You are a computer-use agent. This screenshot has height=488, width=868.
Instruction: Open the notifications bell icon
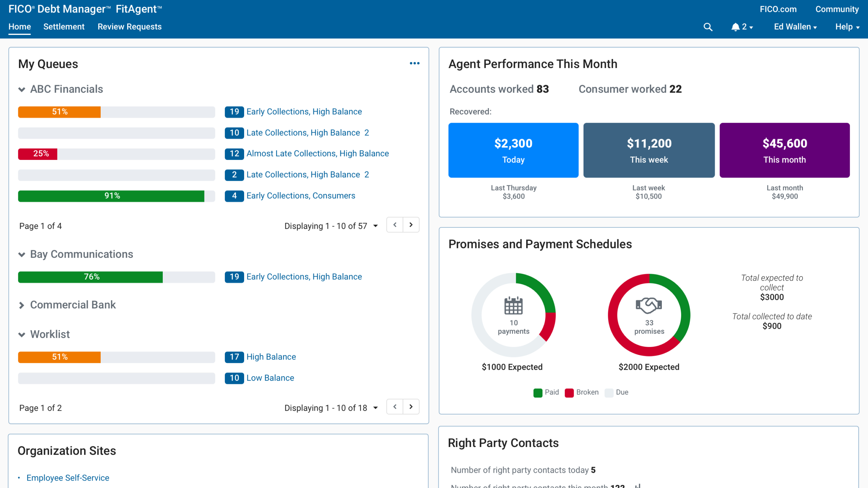coord(735,27)
